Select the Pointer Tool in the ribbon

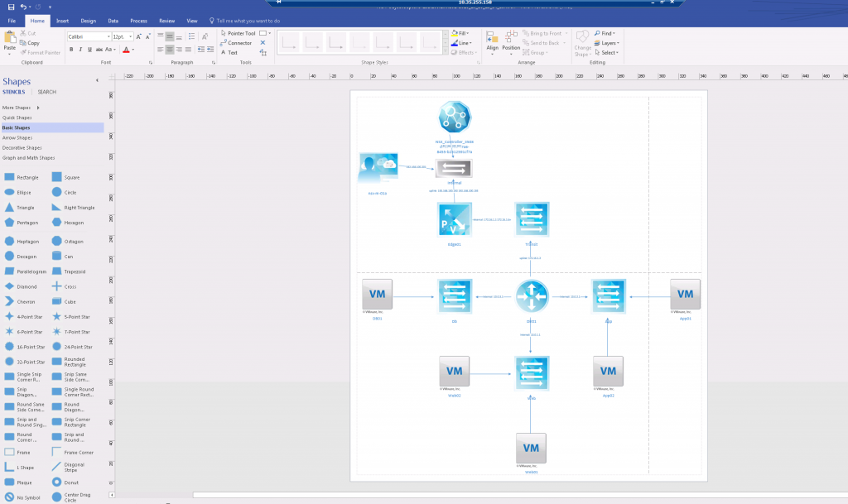coord(242,33)
